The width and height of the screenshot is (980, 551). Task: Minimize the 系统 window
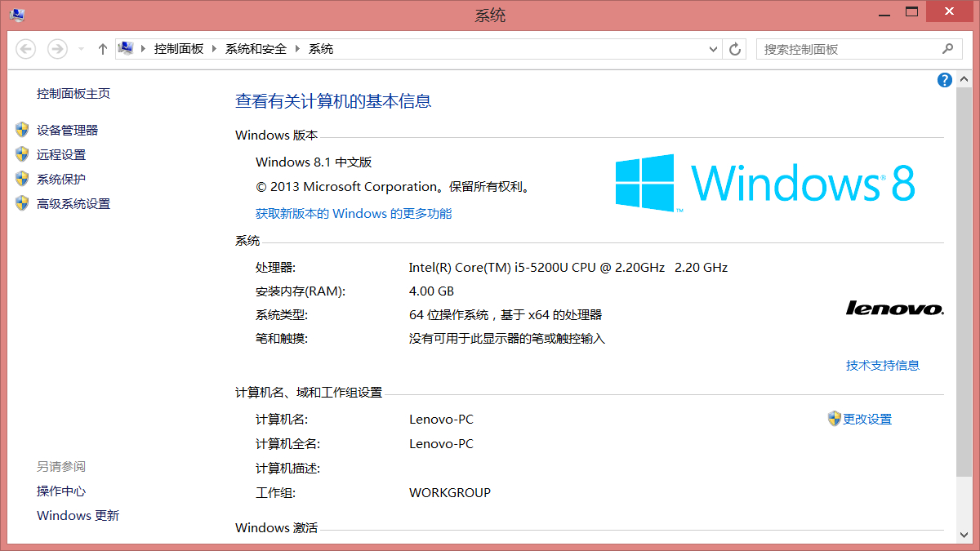point(883,13)
